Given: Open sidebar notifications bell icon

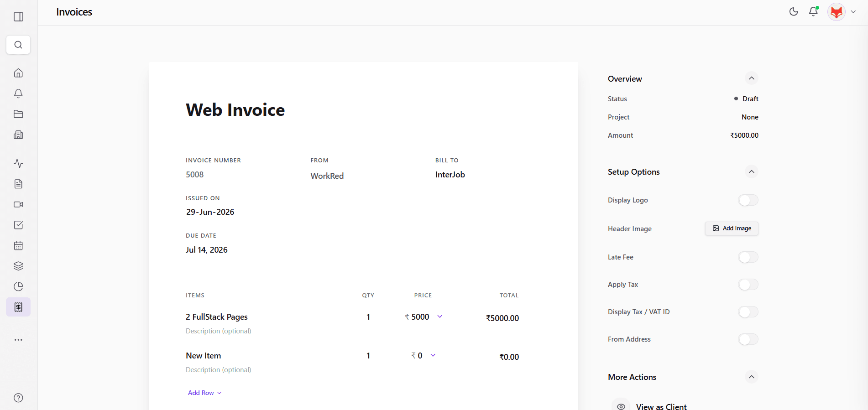Looking at the screenshot, I should (18, 93).
